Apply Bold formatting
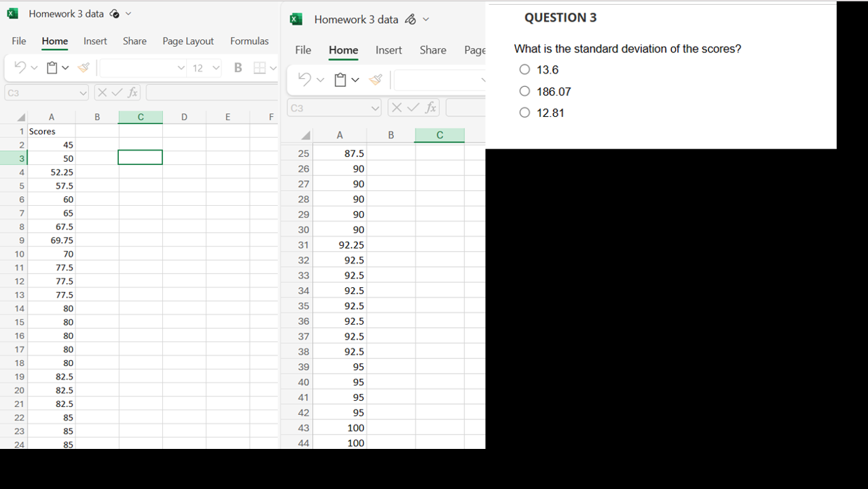Screen dimensions: 868x489 pos(237,67)
